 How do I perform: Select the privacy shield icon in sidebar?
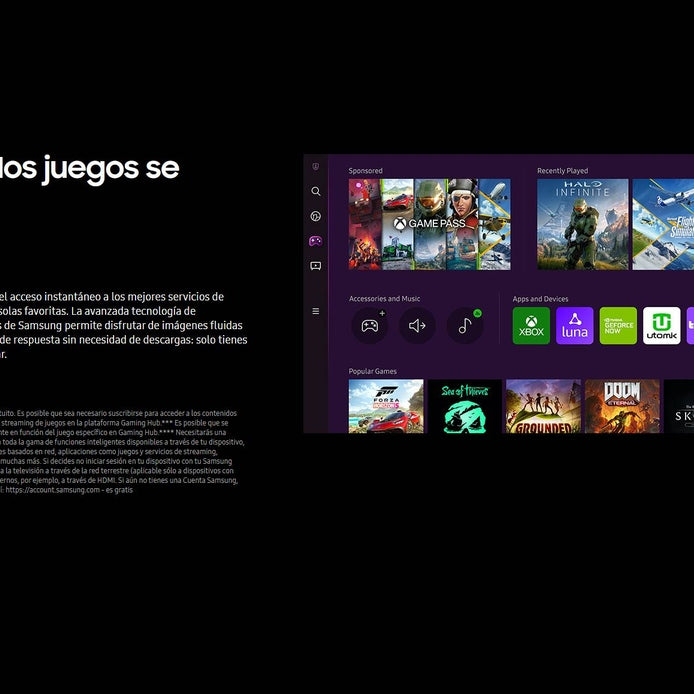point(316,166)
